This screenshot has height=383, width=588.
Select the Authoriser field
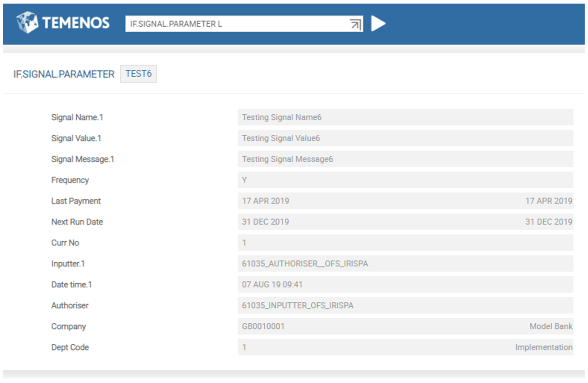(x=404, y=306)
